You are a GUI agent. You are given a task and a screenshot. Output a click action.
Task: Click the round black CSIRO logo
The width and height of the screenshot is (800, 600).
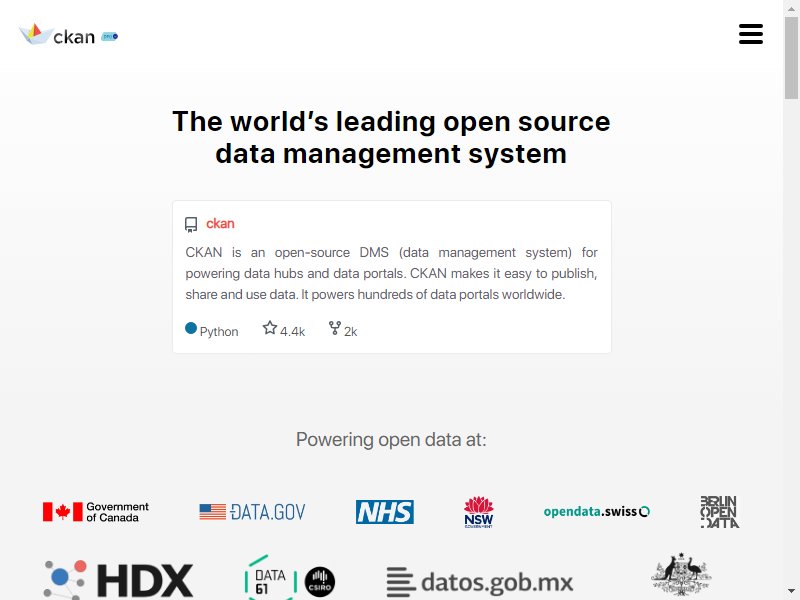tap(320, 582)
